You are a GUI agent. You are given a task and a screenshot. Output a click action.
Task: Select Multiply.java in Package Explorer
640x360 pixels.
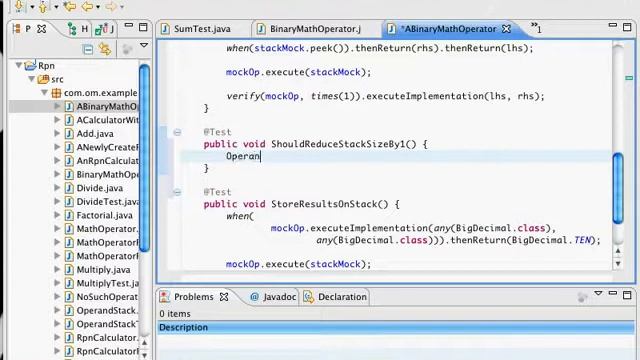(x=103, y=269)
